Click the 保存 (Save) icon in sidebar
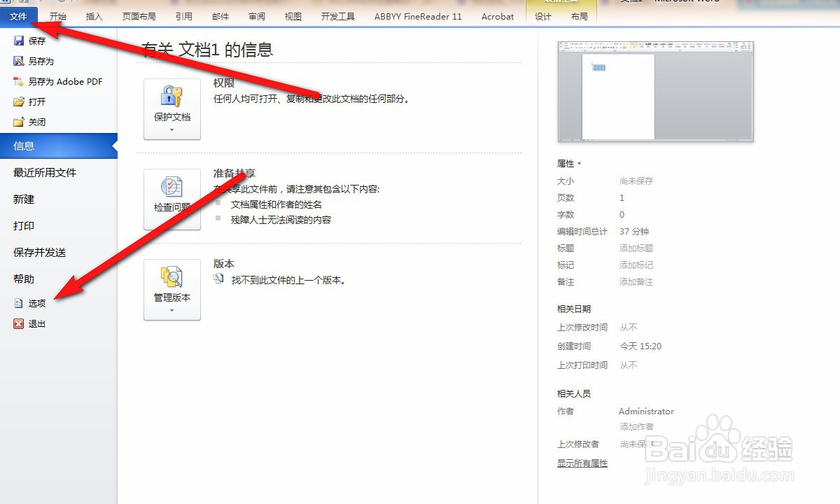Image resolution: width=840 pixels, height=504 pixels. tap(20, 41)
